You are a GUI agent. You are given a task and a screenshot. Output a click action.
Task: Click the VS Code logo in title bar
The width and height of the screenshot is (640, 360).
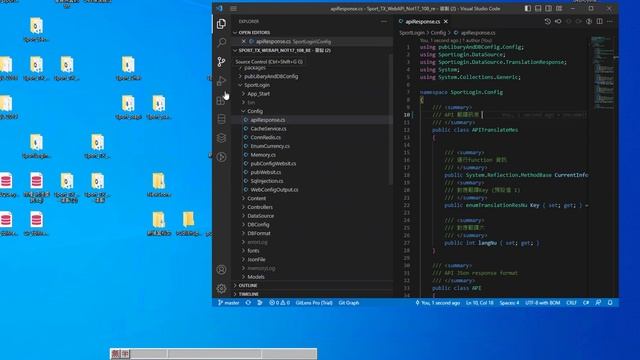point(220,8)
